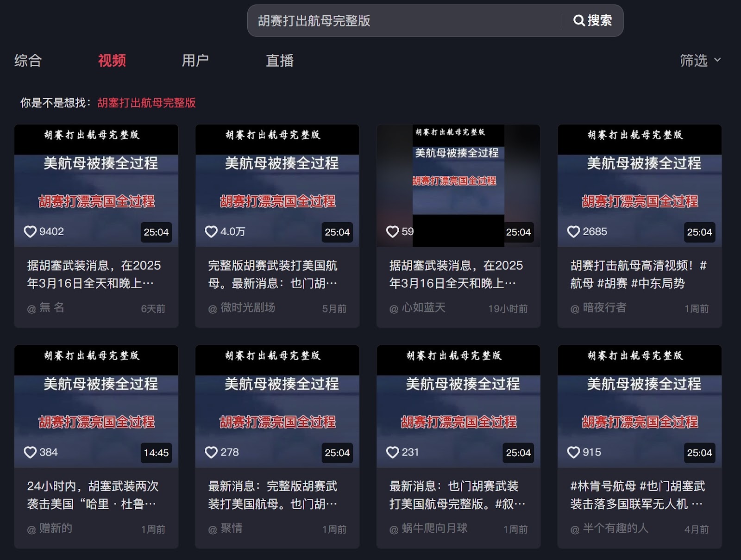Like the video with 59 likes

click(392, 231)
